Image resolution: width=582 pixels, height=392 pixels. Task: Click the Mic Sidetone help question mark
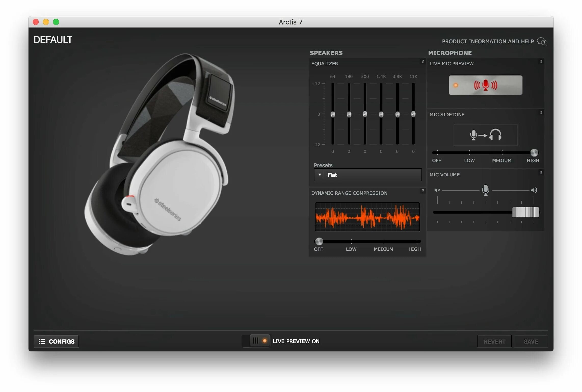click(x=541, y=112)
